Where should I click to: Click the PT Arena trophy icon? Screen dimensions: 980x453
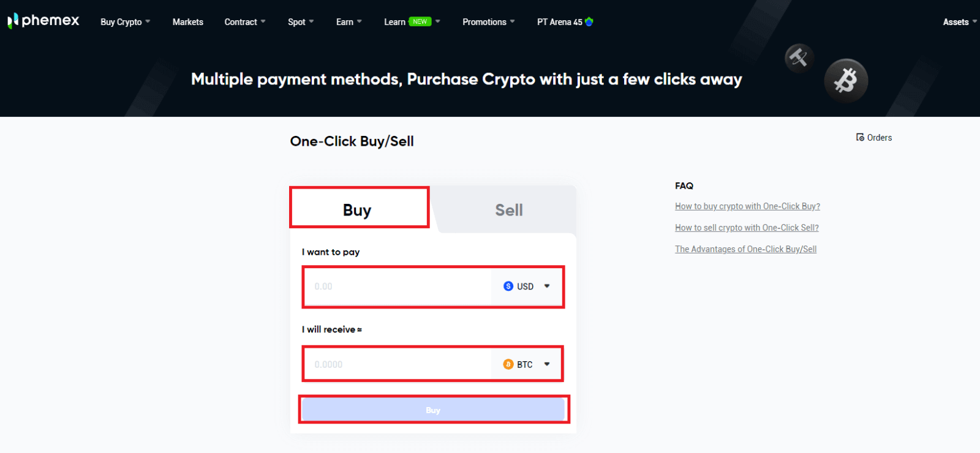[x=589, y=21]
